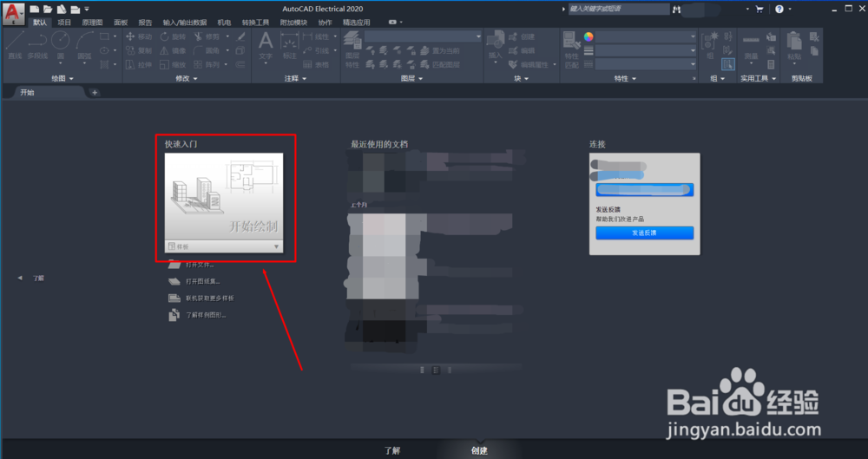Switch to the 报告 ribbon tab
This screenshot has height=459, width=868.
click(145, 23)
